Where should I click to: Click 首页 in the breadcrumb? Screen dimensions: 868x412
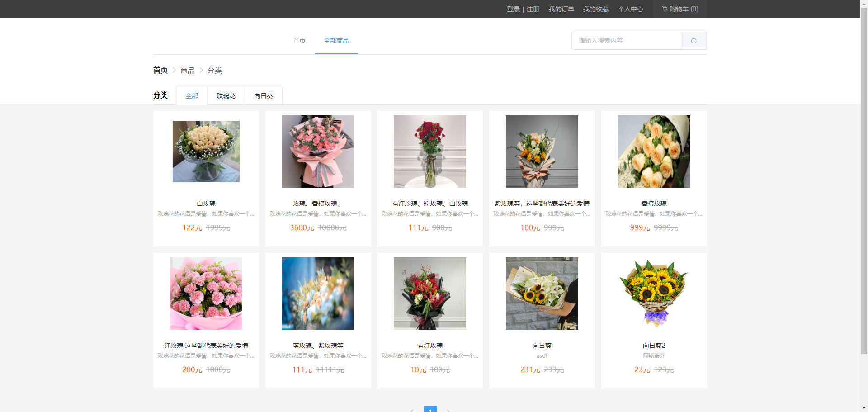pyautogui.click(x=160, y=70)
